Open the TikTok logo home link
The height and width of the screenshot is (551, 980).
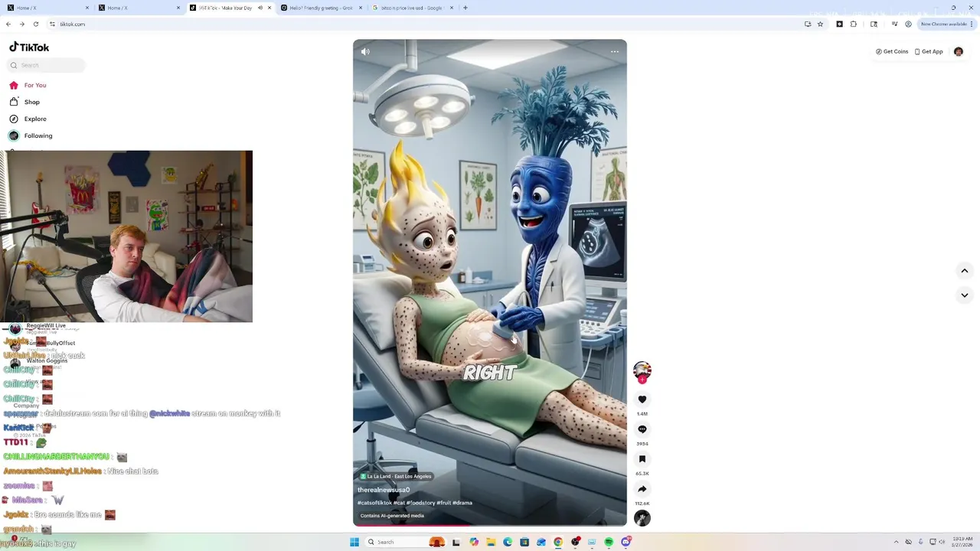29,47
